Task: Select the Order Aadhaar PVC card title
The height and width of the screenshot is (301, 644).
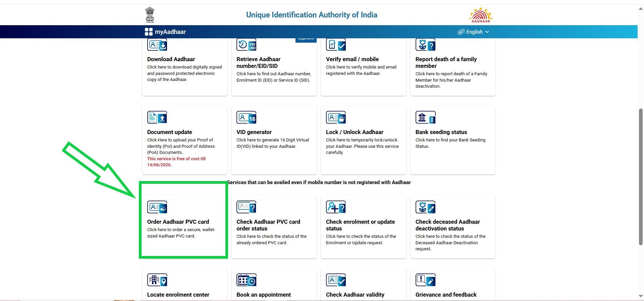Action: [178, 222]
